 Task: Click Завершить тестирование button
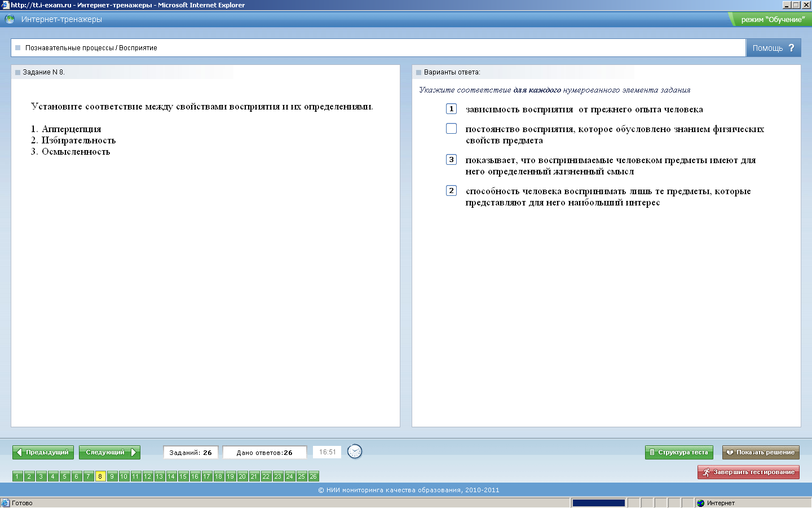point(748,472)
